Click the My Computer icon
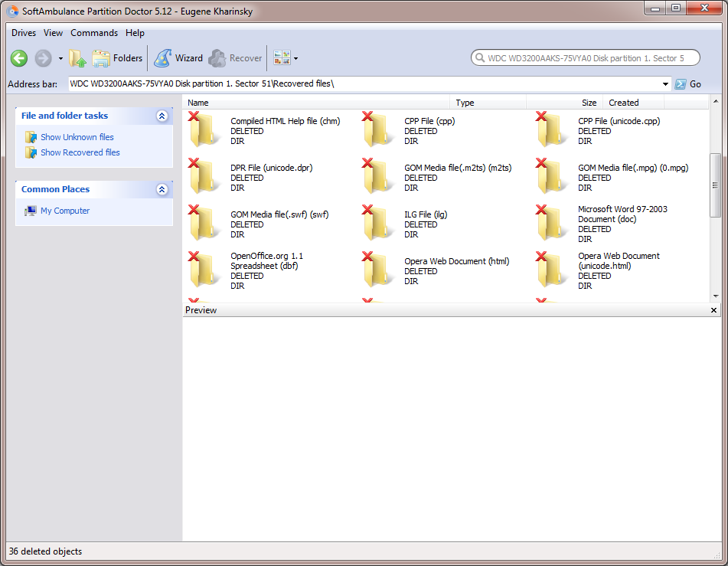The image size is (728, 566). (x=31, y=211)
